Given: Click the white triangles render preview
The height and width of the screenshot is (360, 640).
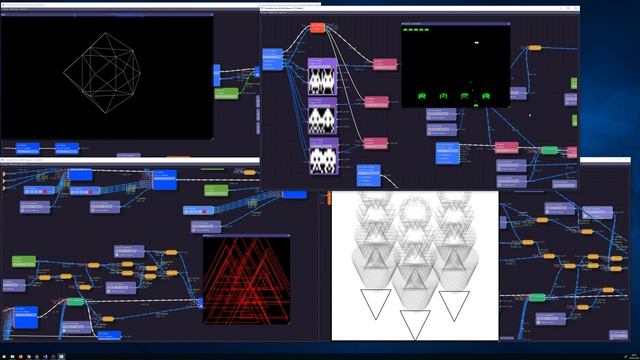Looking at the screenshot, I should coord(415,265).
